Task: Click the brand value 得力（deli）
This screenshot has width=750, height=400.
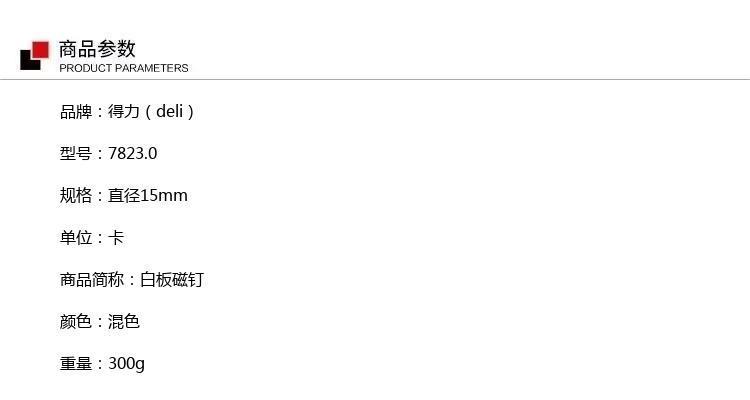Action: pos(151,111)
